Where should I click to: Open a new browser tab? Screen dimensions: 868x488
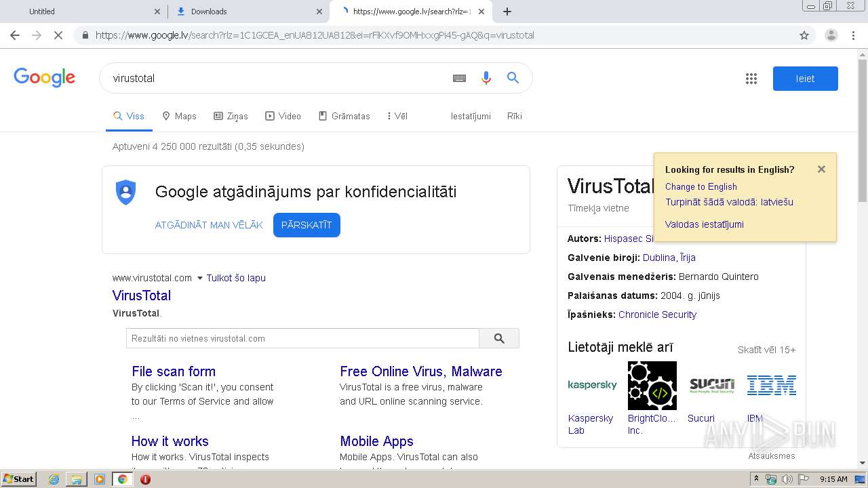pos(507,12)
